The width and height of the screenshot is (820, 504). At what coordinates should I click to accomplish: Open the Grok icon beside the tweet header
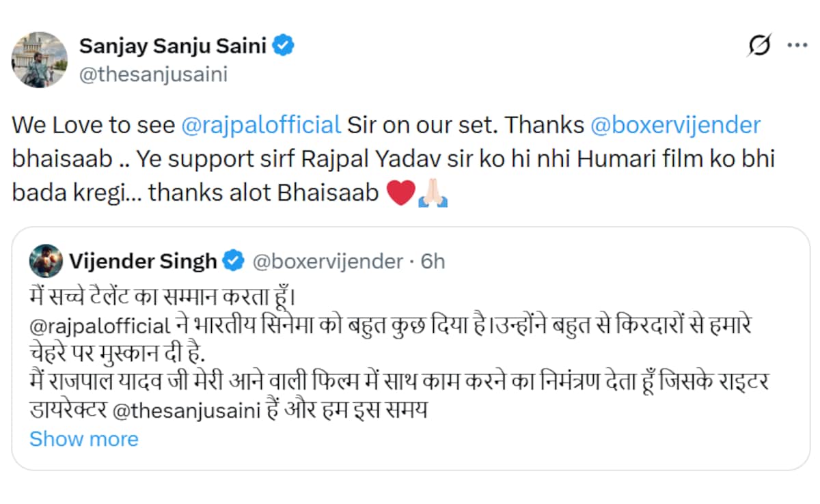[759, 46]
